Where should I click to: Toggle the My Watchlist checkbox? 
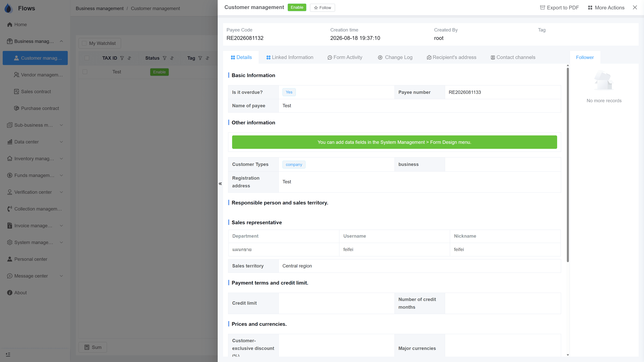[x=84, y=43]
